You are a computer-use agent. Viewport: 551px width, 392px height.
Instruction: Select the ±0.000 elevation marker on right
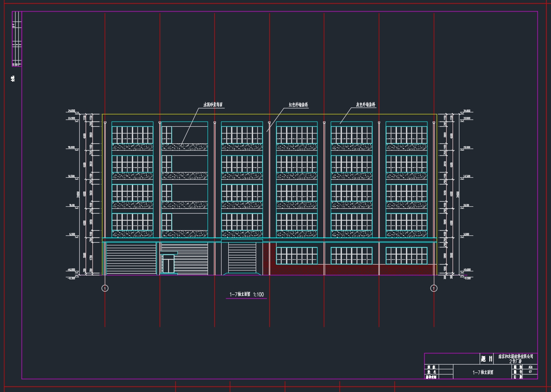click(x=467, y=270)
